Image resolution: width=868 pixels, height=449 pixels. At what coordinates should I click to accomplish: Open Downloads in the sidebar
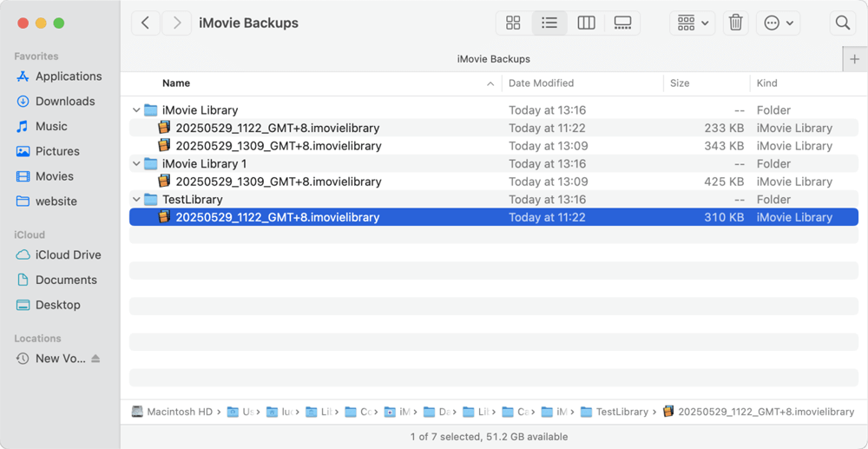click(x=65, y=102)
